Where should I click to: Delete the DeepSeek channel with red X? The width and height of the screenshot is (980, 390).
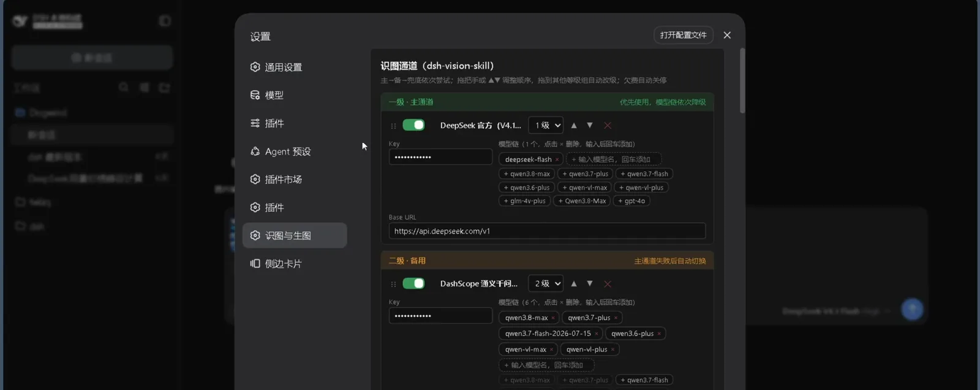pos(608,125)
